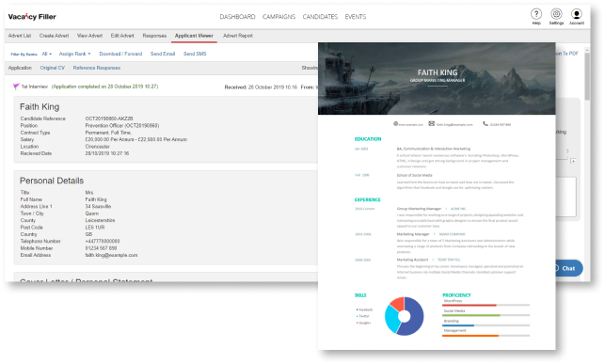The image size is (605, 364).
Task: Open the Assign Rank dropdown
Action: point(75,54)
